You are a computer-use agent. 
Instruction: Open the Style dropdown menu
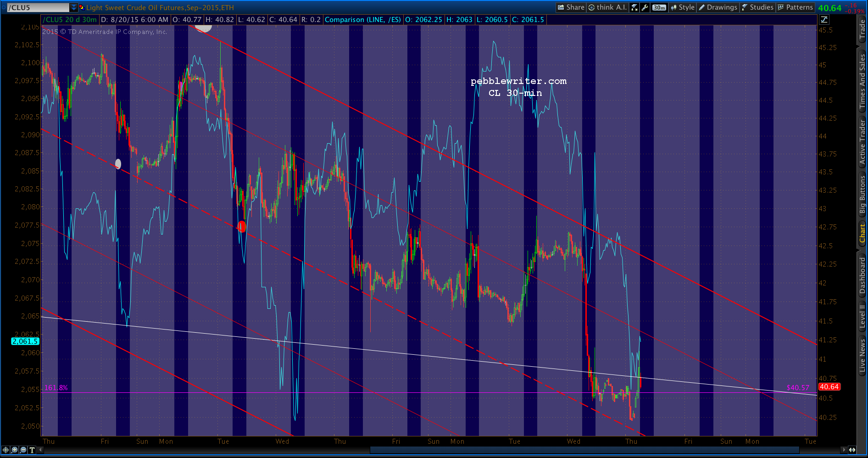coord(682,7)
